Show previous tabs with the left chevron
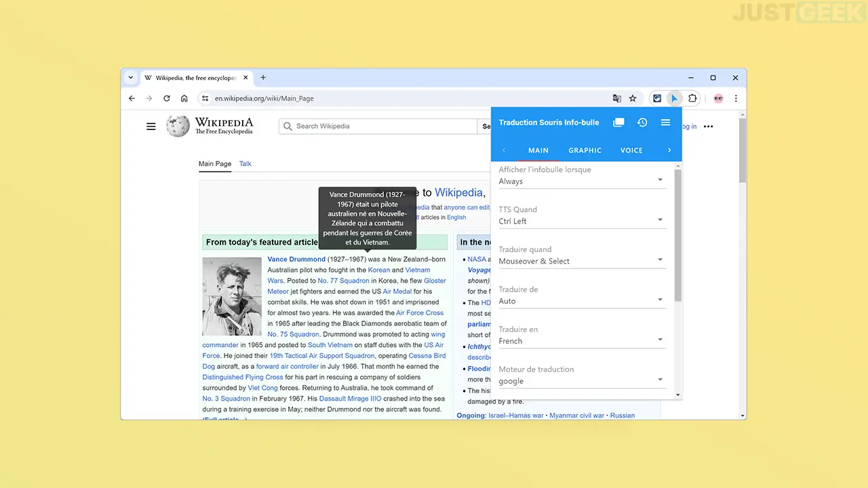This screenshot has width=868, height=488. point(504,150)
